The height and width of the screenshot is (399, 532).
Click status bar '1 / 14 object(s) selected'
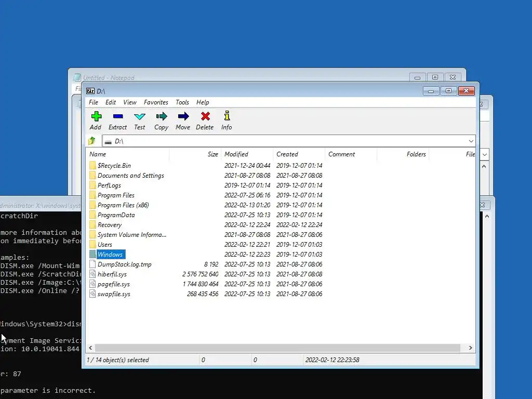[x=118, y=360]
